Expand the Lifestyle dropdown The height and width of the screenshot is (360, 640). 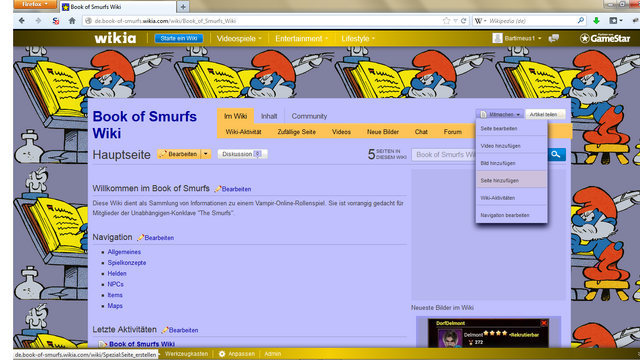(358, 39)
